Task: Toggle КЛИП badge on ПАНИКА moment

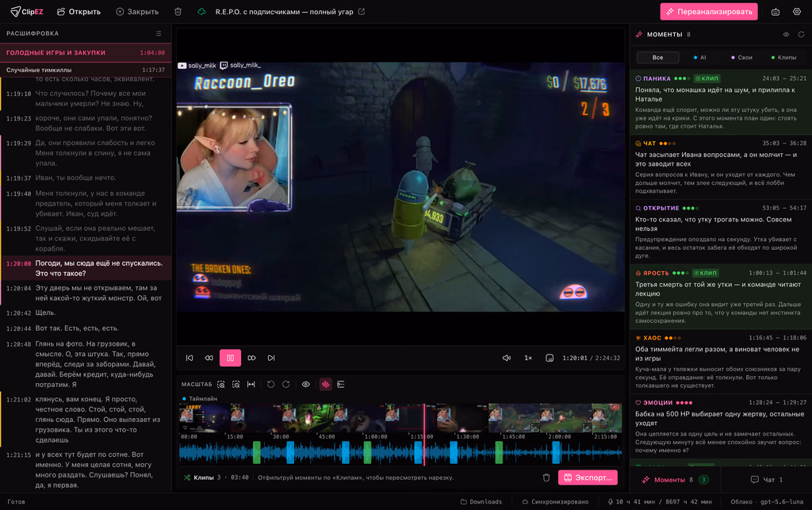Action: coord(707,79)
